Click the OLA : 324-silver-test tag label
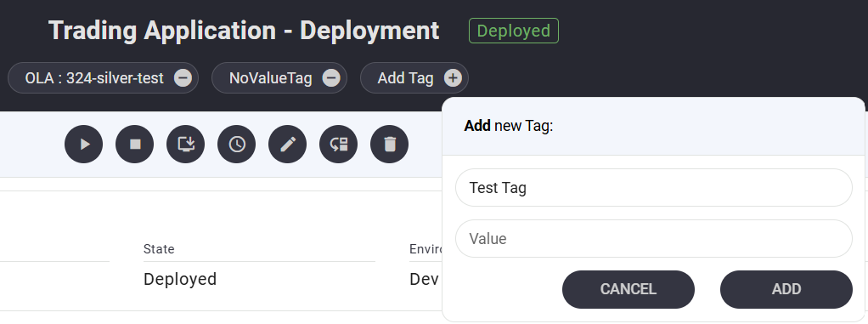Image resolution: width=868 pixels, height=324 pixels. 94,78
